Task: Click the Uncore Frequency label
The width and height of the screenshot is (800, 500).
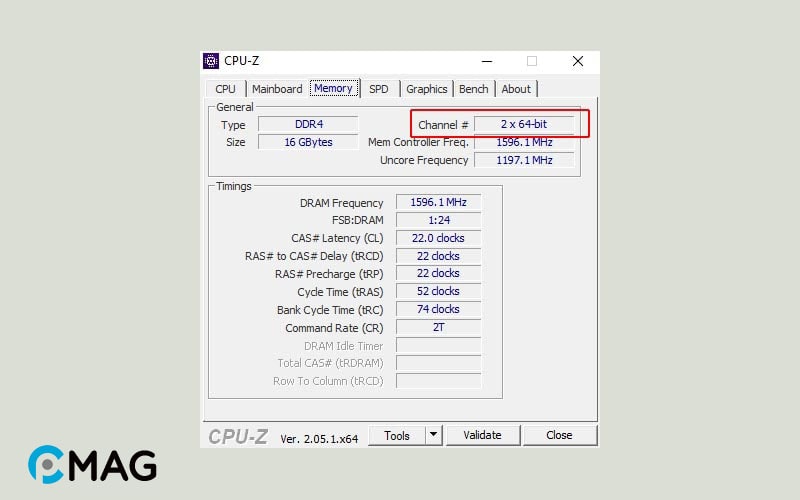Action: [x=424, y=160]
